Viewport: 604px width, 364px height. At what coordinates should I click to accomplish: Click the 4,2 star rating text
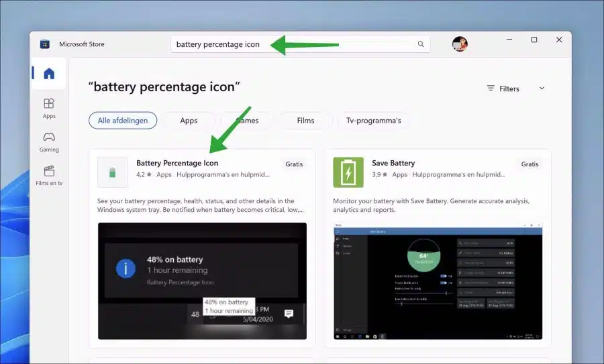(x=144, y=175)
